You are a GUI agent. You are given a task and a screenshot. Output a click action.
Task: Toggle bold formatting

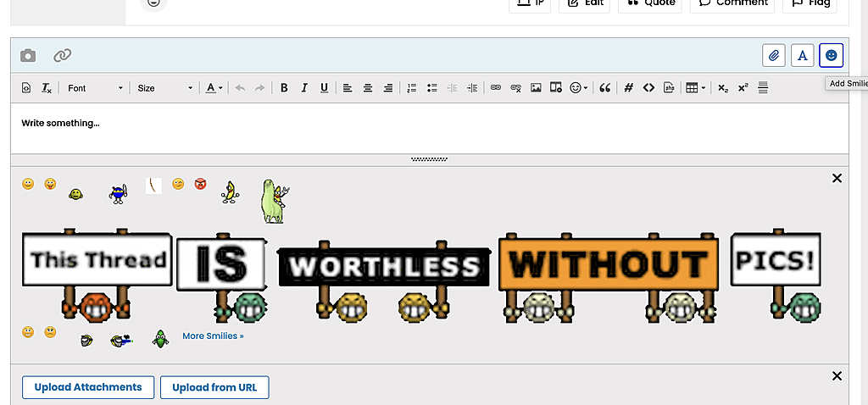(x=284, y=88)
